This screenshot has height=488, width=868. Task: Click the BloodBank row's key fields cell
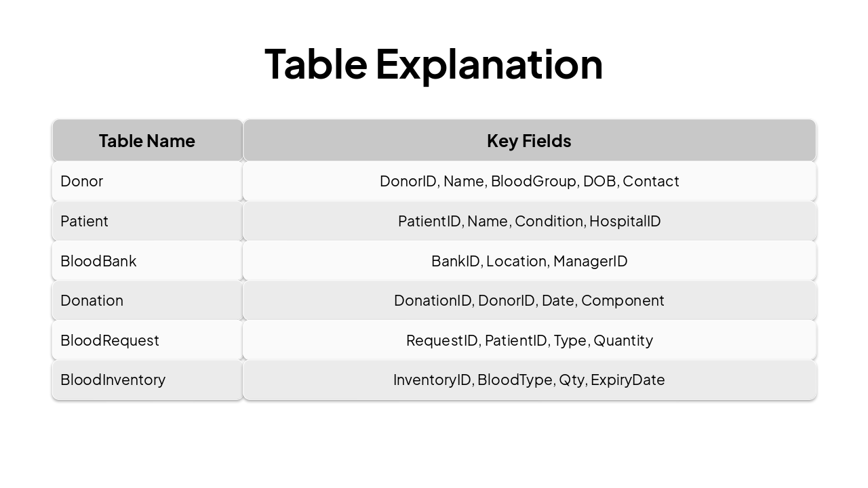pos(529,261)
